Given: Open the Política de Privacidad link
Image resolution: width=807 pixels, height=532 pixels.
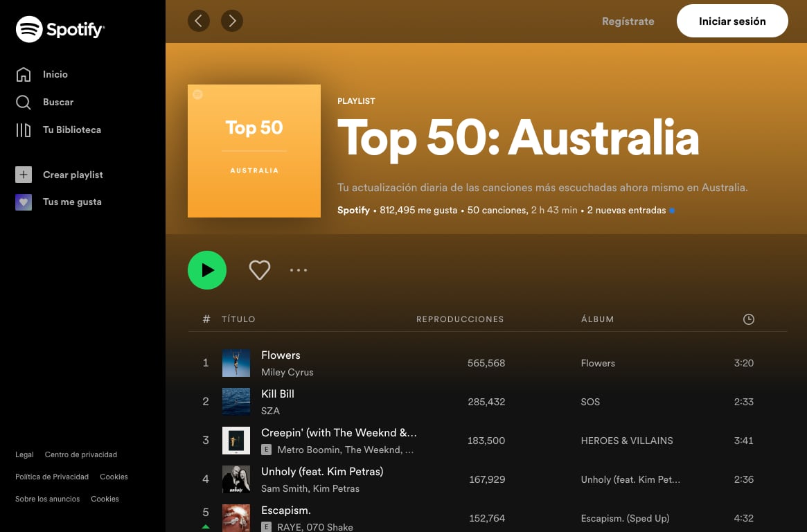Looking at the screenshot, I should click(52, 477).
